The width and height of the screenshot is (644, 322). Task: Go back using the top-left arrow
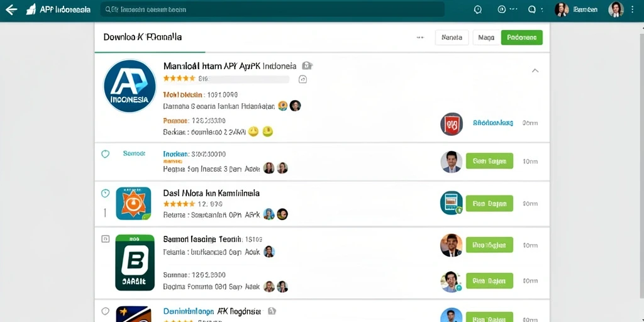coord(11,10)
